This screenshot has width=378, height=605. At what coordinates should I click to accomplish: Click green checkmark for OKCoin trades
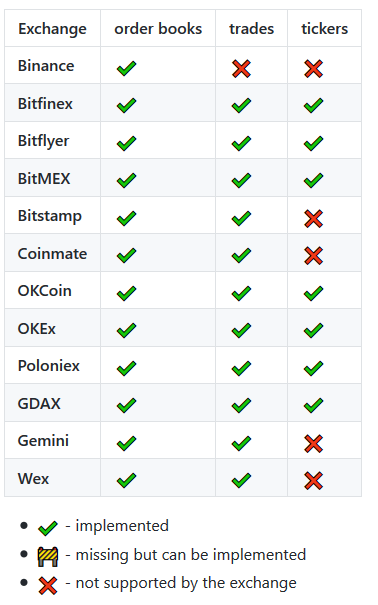(241, 293)
